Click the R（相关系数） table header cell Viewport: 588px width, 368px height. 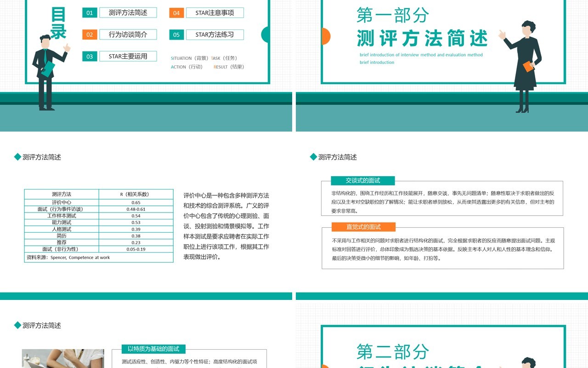[136, 194]
